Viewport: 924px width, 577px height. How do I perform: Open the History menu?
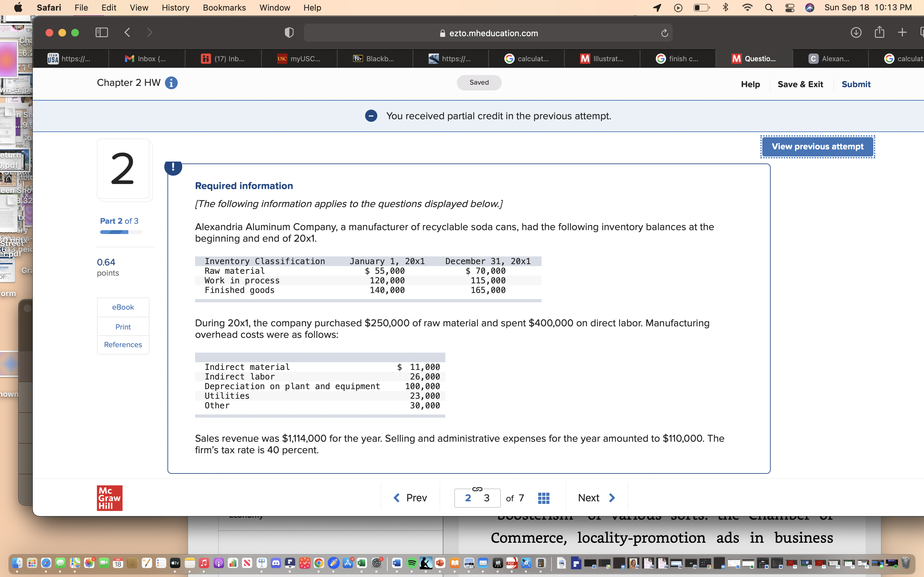click(175, 8)
